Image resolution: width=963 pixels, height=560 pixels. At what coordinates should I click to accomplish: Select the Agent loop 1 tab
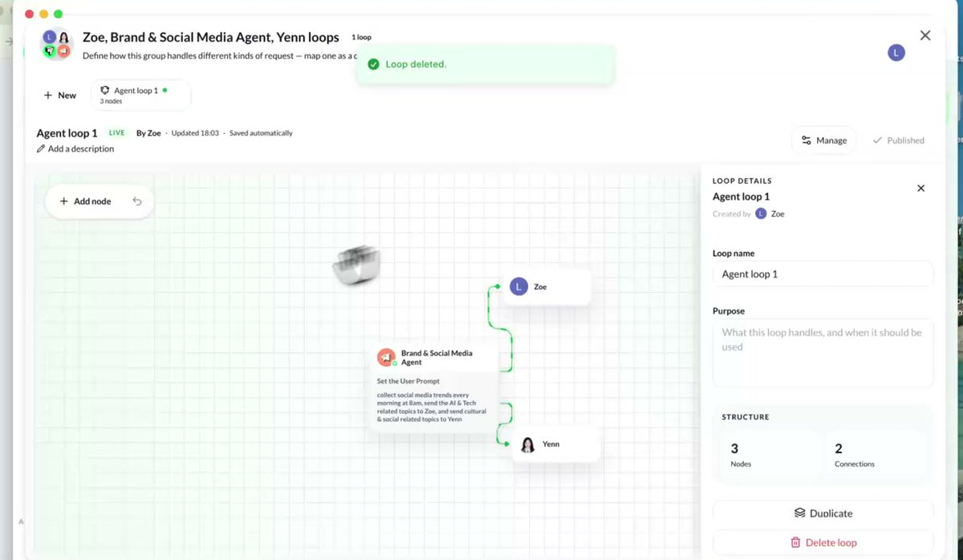pos(140,95)
